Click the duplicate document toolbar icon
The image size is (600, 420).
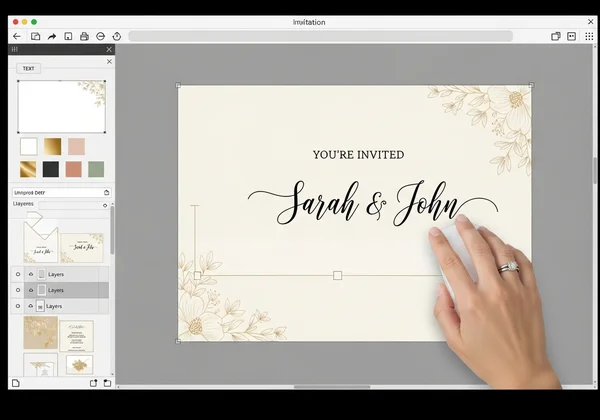(x=35, y=36)
